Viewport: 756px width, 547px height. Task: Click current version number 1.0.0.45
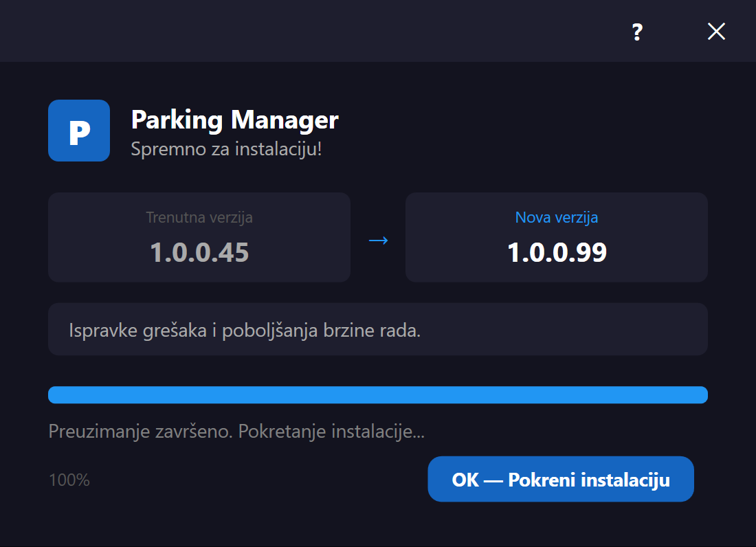tap(199, 252)
